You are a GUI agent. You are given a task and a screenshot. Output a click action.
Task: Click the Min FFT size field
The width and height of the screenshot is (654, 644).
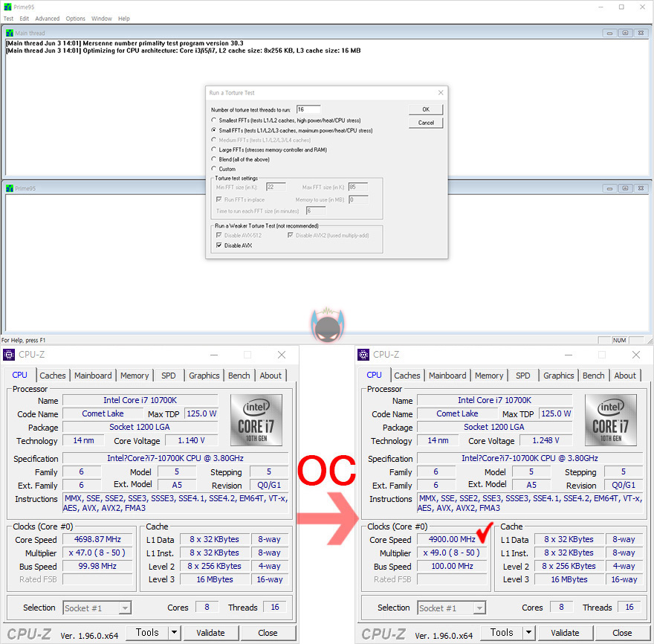click(x=276, y=187)
